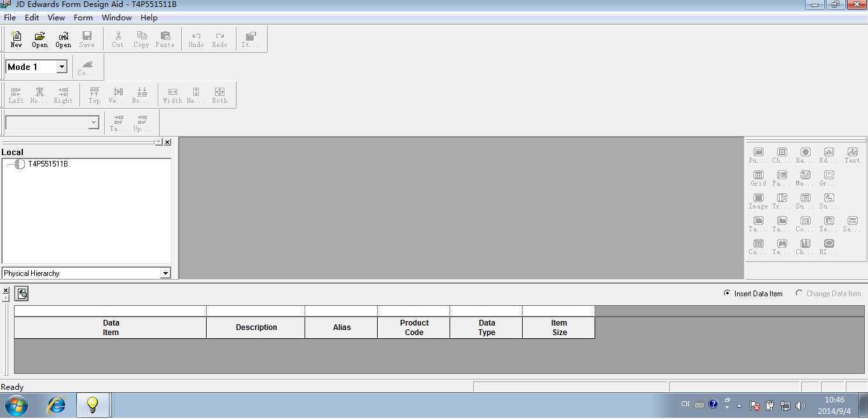The width and height of the screenshot is (868, 419).
Task: Select the Saved Query control in toolbox
Action: [x=852, y=224]
